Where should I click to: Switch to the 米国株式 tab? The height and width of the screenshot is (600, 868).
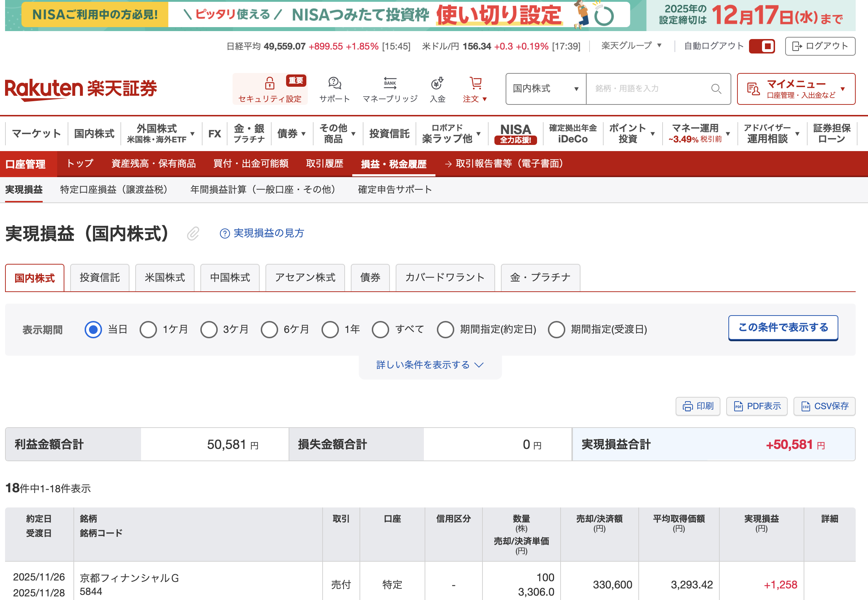165,278
